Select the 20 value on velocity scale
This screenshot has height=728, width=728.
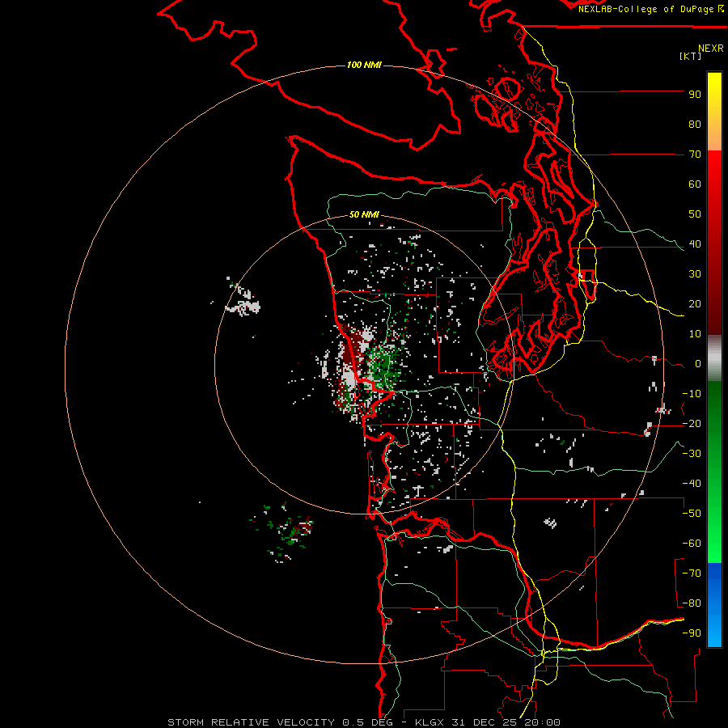click(695, 303)
